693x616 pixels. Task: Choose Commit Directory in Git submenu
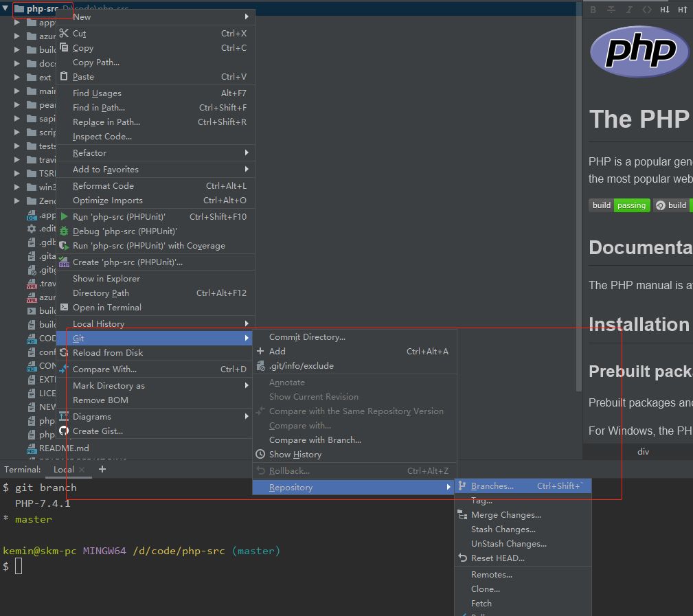click(x=354, y=336)
